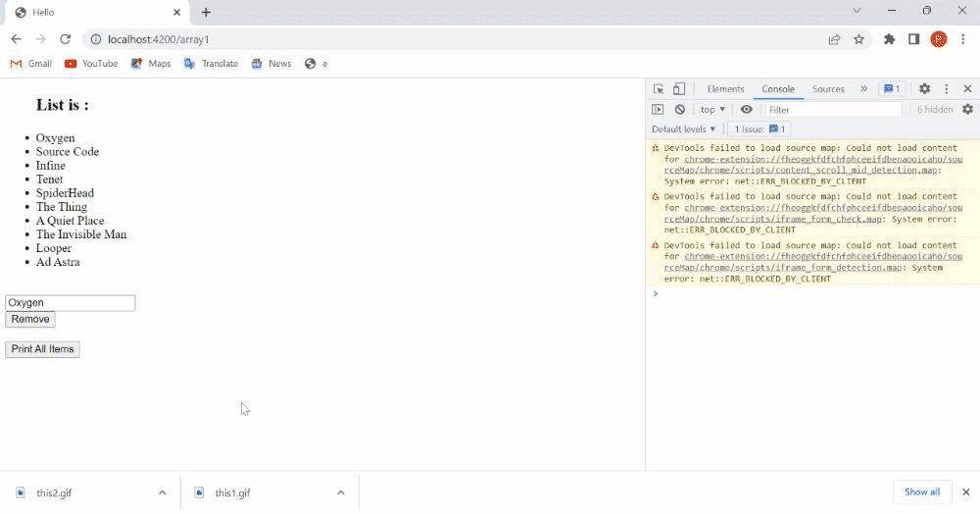
Task: Open DevTools settings gear icon
Action: [924, 89]
